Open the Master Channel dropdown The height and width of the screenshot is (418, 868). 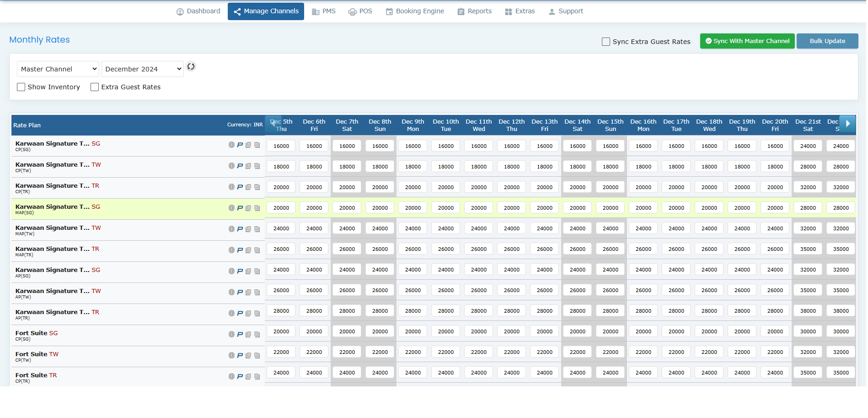(x=58, y=69)
